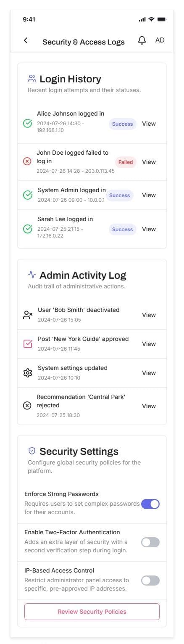View the System Admin login entry
This screenshot has width=184, height=644.
point(149,195)
